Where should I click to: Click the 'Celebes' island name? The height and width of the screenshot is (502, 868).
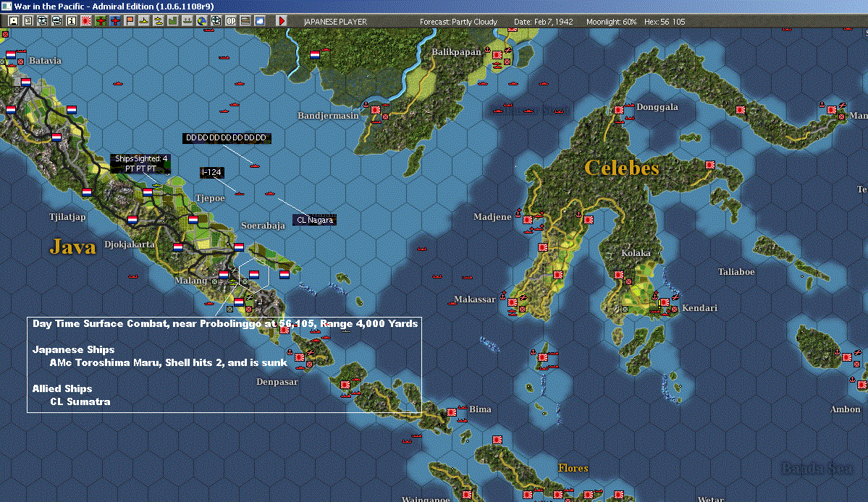point(622,168)
